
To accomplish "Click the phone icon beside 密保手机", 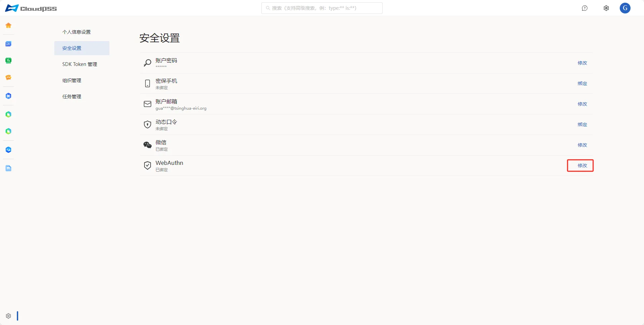I will click(148, 83).
